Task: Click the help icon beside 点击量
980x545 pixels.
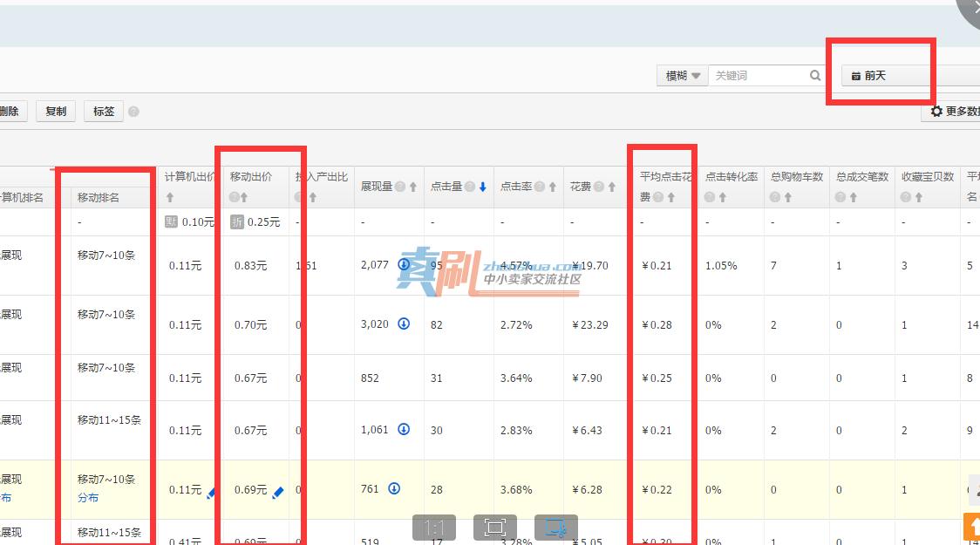Action: tap(470, 187)
